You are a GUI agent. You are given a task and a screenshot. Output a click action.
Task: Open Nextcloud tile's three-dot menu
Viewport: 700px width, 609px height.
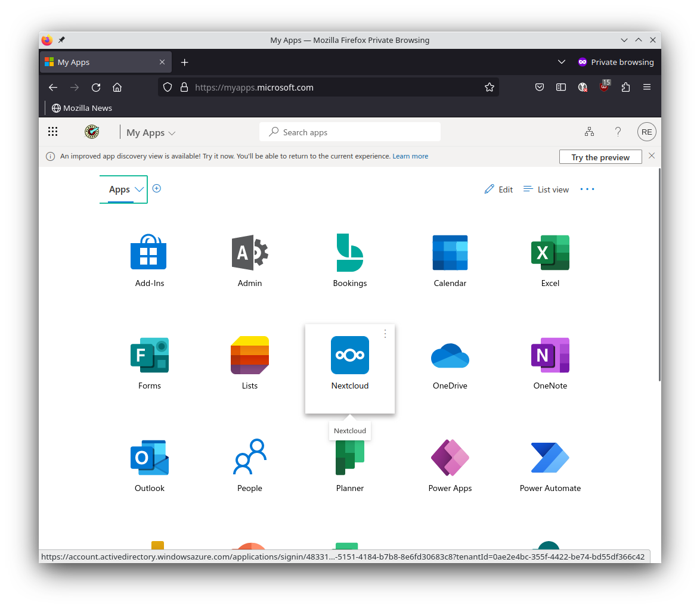pyautogui.click(x=385, y=334)
